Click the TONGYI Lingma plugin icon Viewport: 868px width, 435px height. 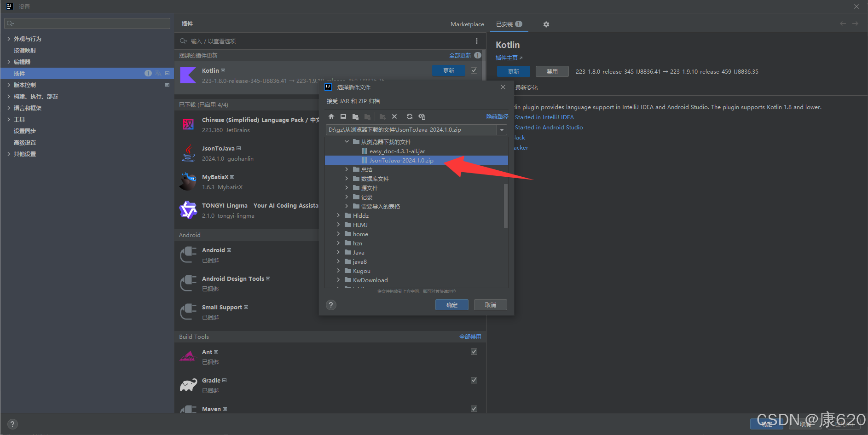click(188, 210)
